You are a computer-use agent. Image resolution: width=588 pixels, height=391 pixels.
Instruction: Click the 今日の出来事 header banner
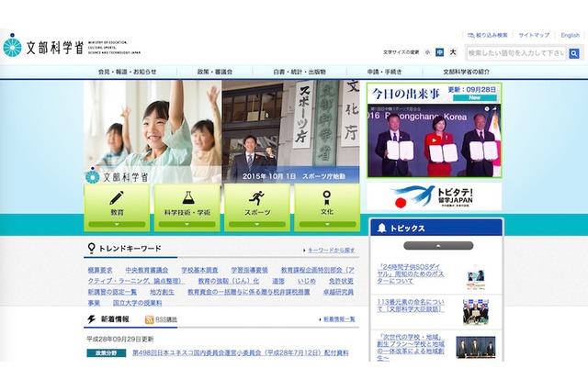(x=435, y=93)
